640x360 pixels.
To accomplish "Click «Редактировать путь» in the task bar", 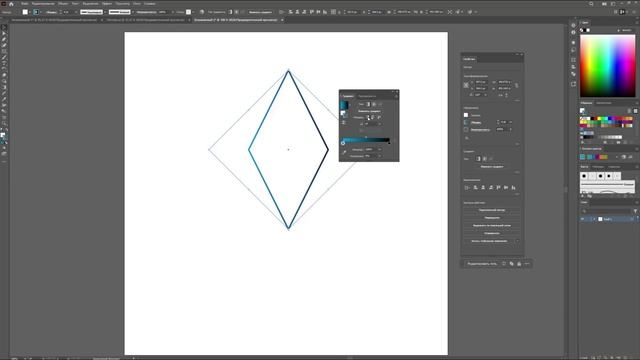I will 482,264.
